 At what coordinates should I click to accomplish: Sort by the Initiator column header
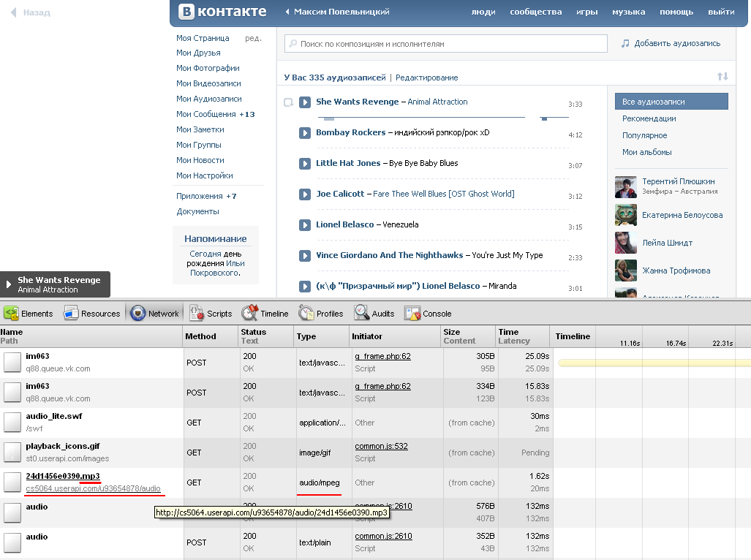[395, 336]
